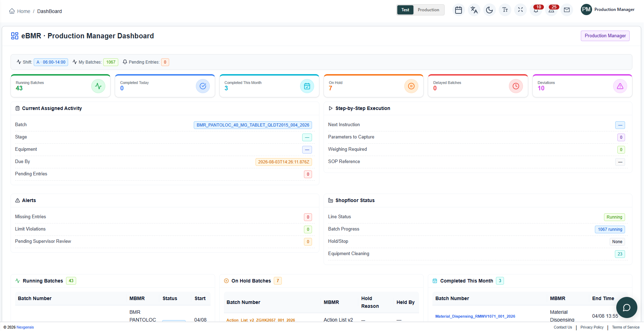Click the Equipment Cleaning 23 tag

620,254
